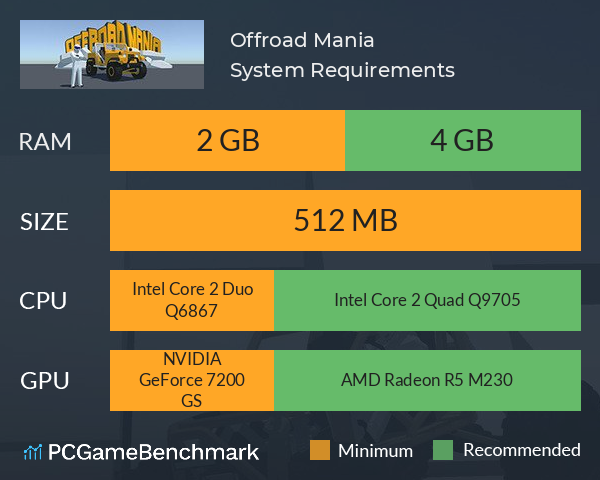
Task: Click the NVIDIA GeForce 7200 GS block
Action: coord(192,380)
